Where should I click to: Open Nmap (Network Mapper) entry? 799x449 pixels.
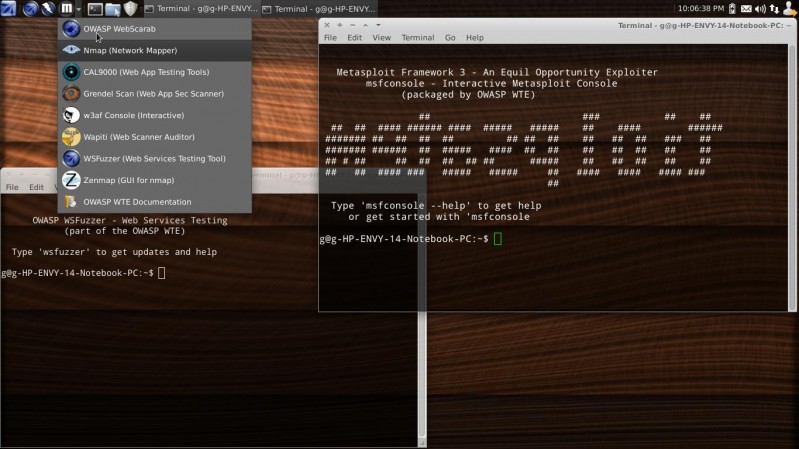125,50
